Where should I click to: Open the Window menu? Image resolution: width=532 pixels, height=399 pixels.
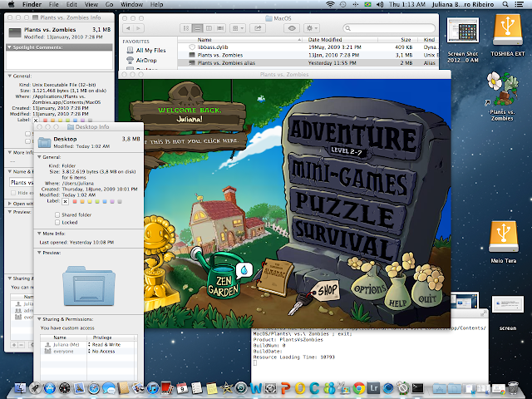pos(131,4)
